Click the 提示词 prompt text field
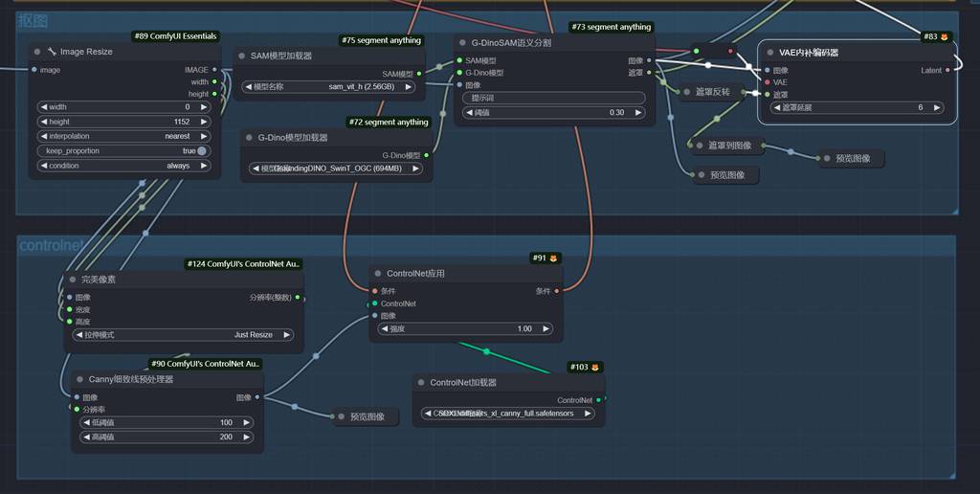980x494 pixels. click(553, 98)
